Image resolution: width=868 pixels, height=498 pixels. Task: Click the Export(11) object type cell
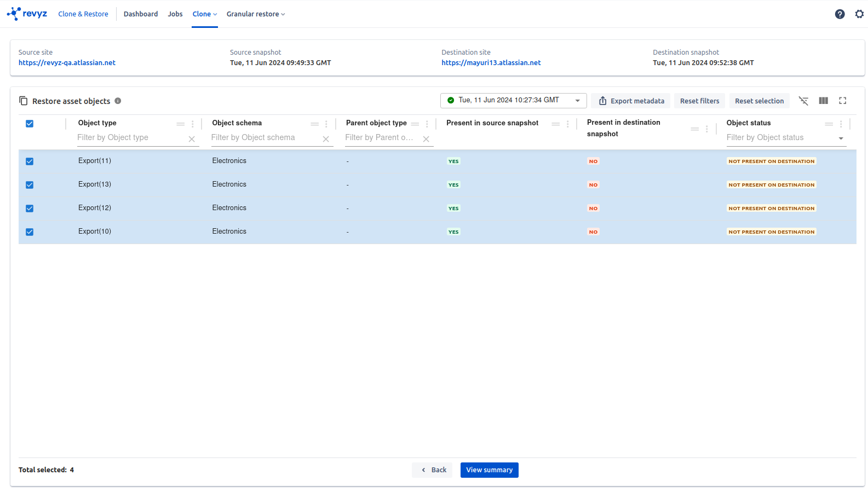[95, 161]
